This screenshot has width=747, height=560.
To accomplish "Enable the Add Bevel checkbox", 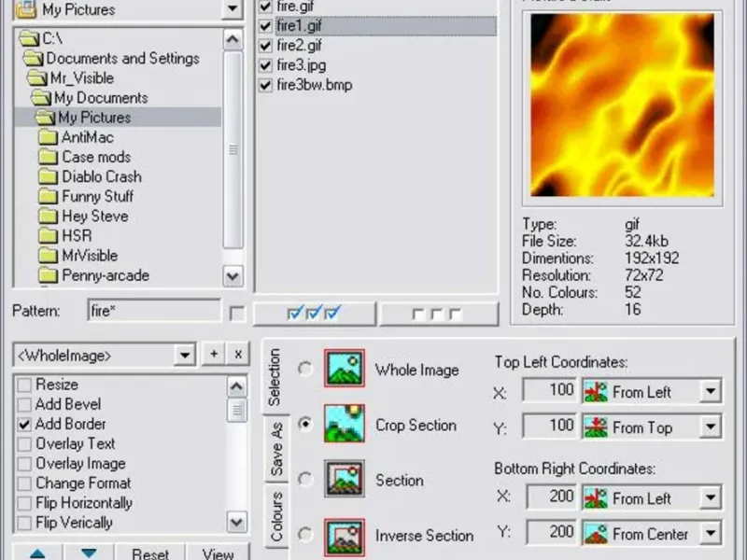I will pos(24,404).
